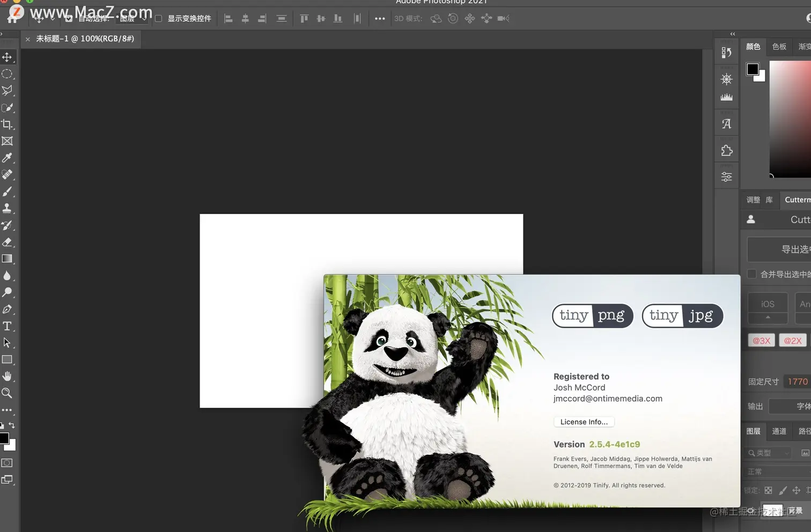Switch to the 库 tab
The width and height of the screenshot is (811, 532).
(x=769, y=200)
